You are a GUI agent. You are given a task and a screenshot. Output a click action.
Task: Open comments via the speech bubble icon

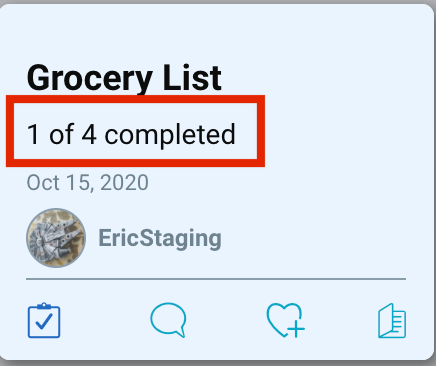[168, 320]
